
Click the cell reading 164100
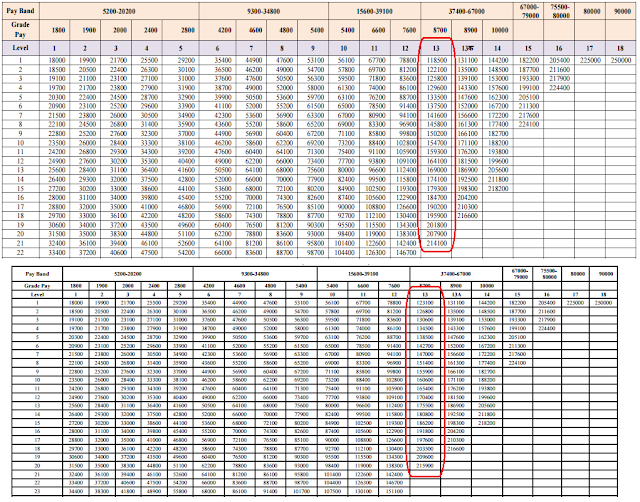point(437,161)
